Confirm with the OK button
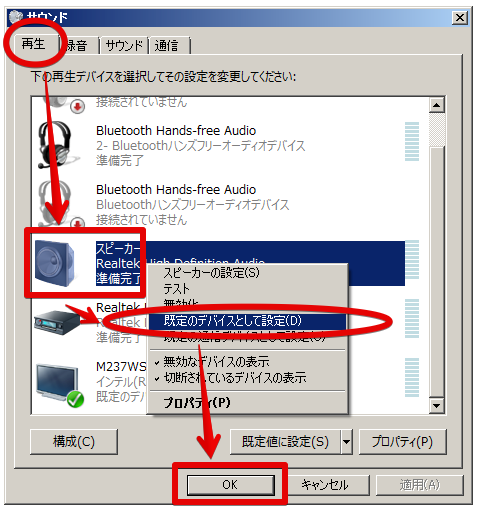This screenshot has height=509, width=477. 231,485
